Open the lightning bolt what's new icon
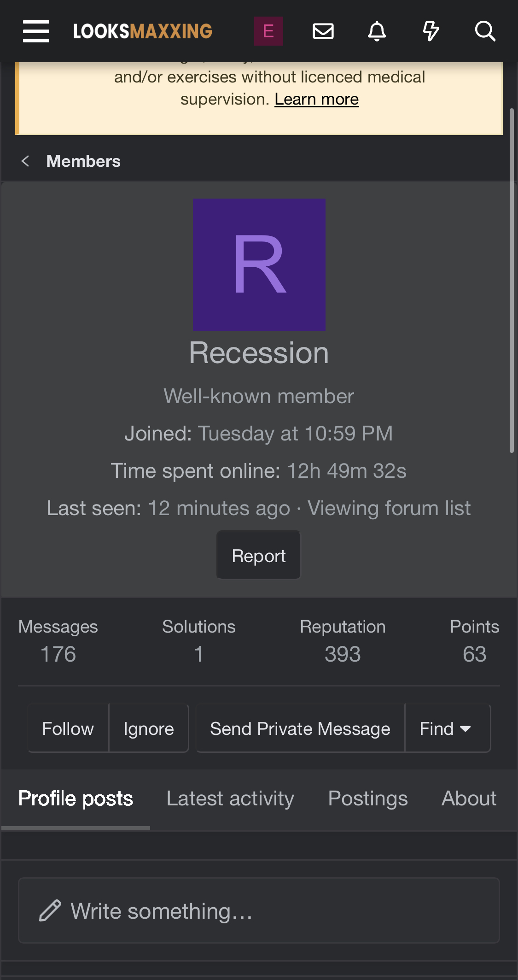The width and height of the screenshot is (518, 980). 431,31
